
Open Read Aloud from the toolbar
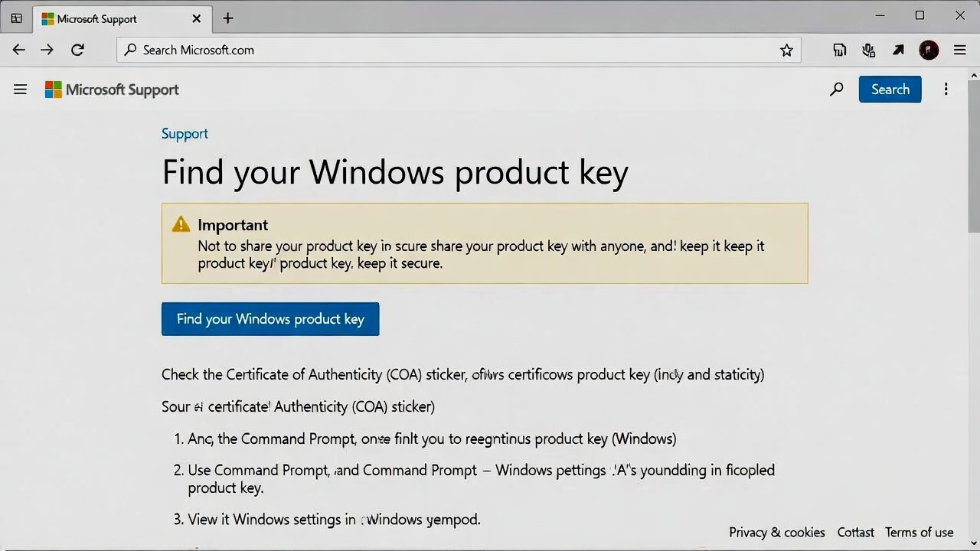point(868,50)
